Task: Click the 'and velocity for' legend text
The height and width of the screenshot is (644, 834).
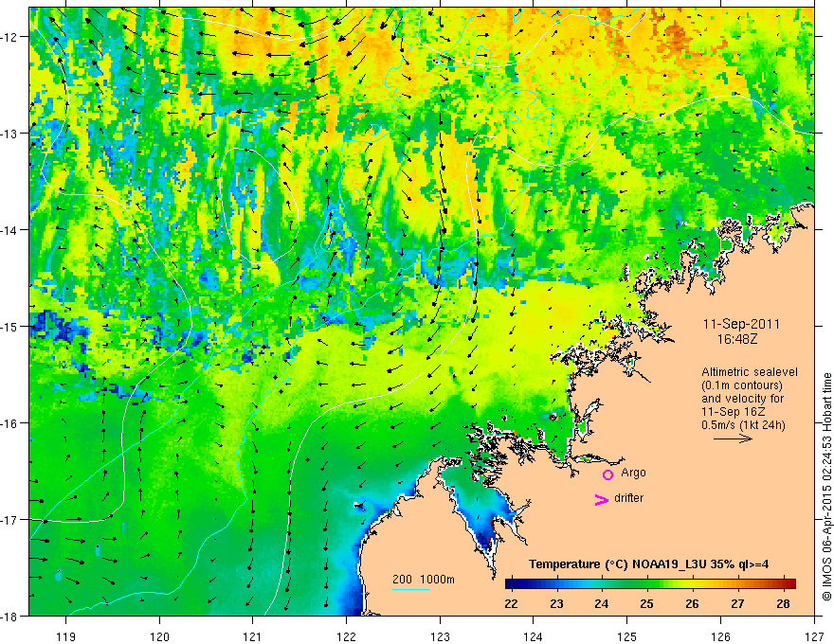Action: 742,398
